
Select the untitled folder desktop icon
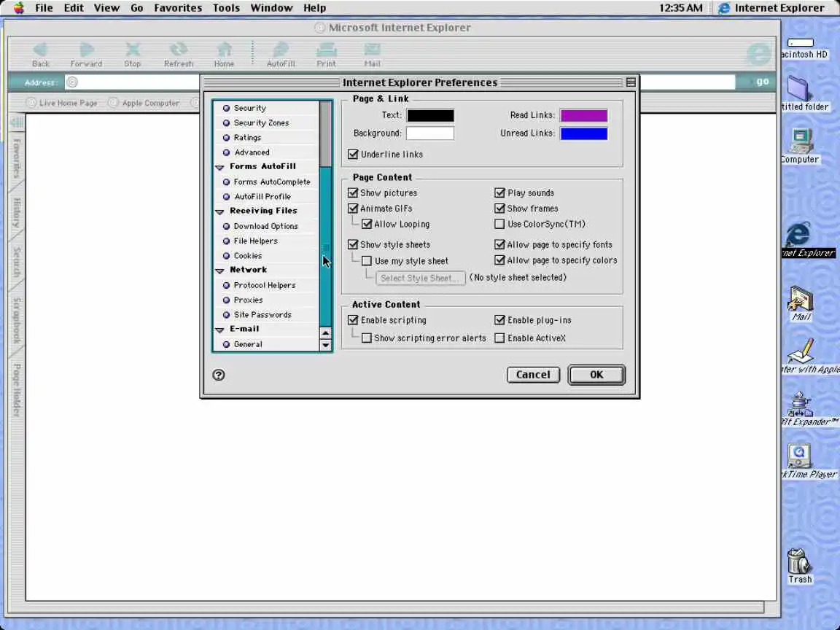point(798,88)
